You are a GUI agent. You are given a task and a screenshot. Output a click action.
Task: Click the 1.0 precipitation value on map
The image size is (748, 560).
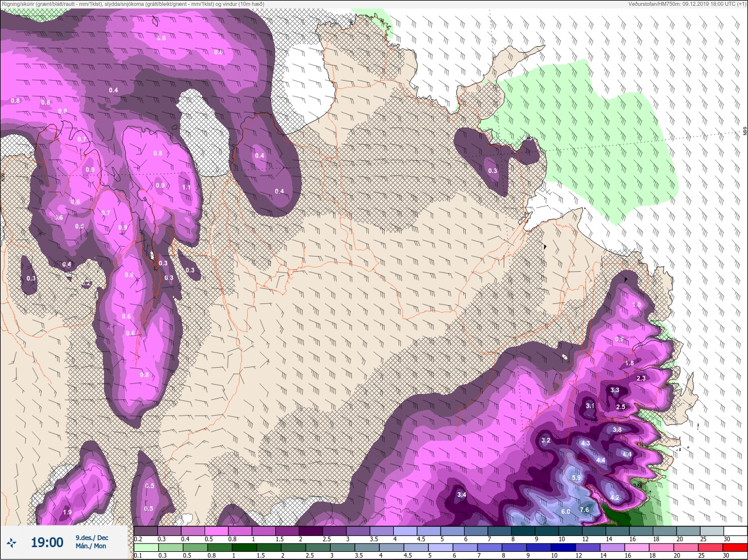[637, 305]
